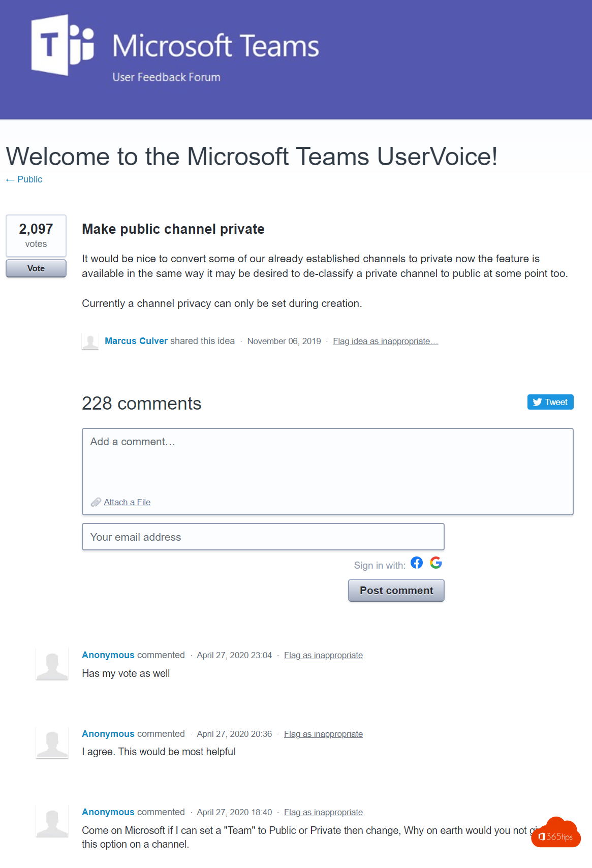
Task: Flag the 20:36 comment as inappropriate
Action: click(x=323, y=734)
